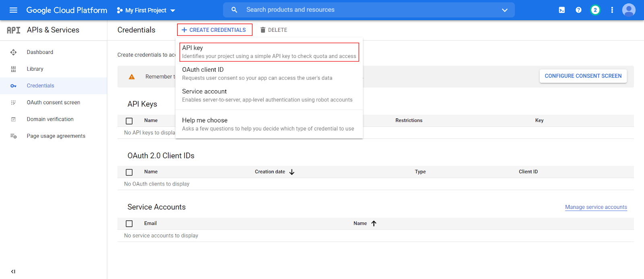The height and width of the screenshot is (279, 644).
Task: Select all OAuth client IDs checkbox
Action: click(129, 172)
